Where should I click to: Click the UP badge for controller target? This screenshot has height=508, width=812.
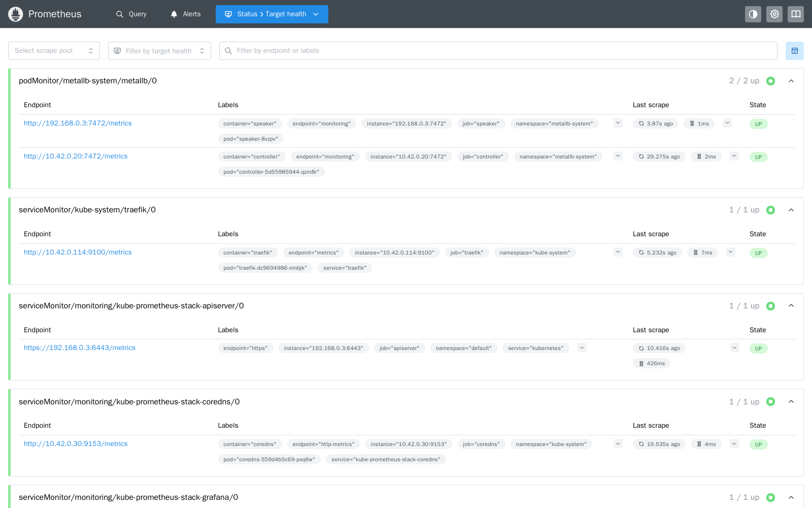(759, 157)
